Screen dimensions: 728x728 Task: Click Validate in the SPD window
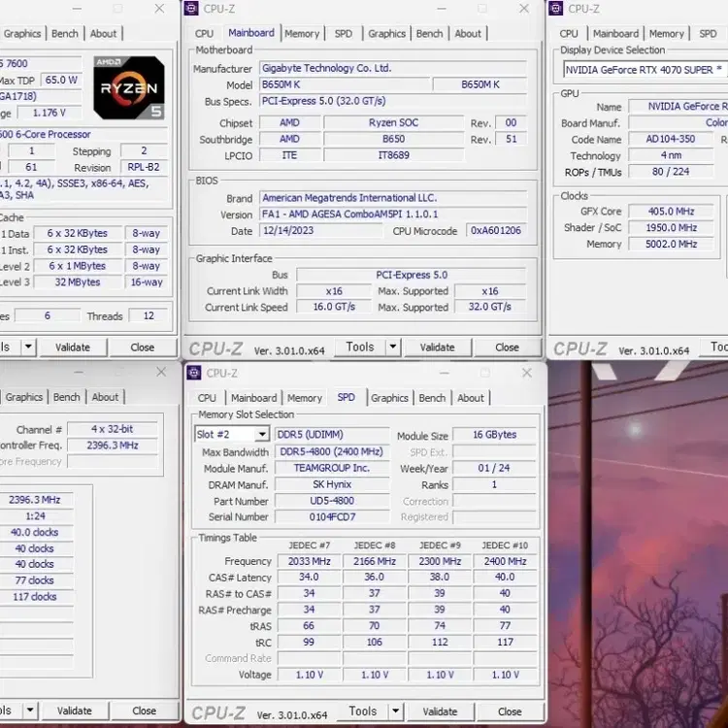tap(440, 711)
